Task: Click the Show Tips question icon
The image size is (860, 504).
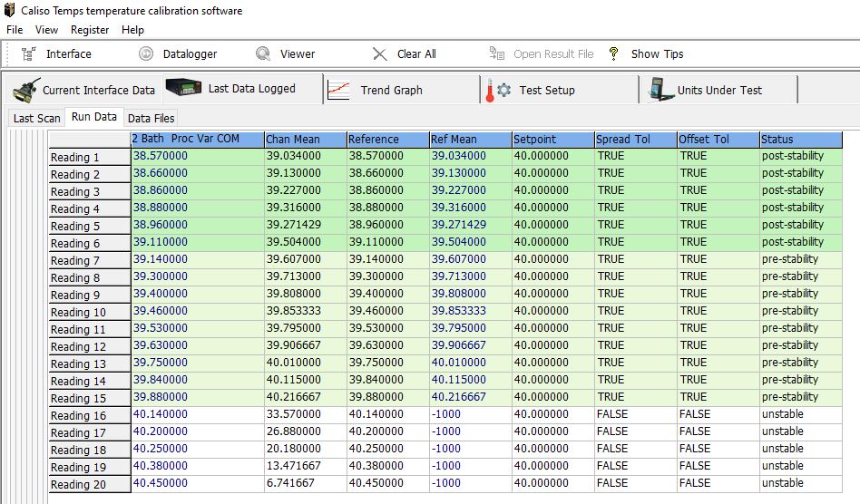Action: tap(614, 53)
